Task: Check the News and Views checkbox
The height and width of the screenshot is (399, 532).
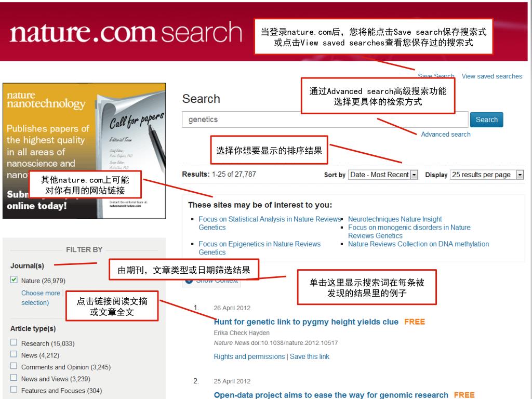Action: click(14, 377)
